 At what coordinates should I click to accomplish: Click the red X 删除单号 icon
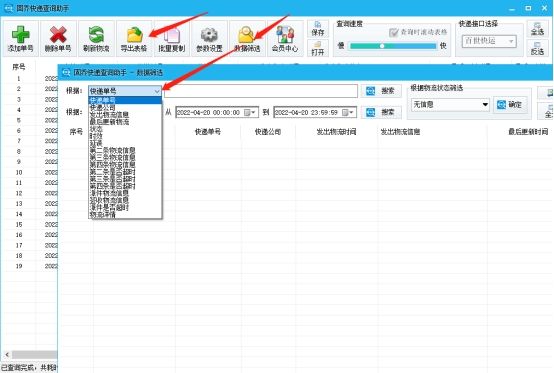point(58,38)
